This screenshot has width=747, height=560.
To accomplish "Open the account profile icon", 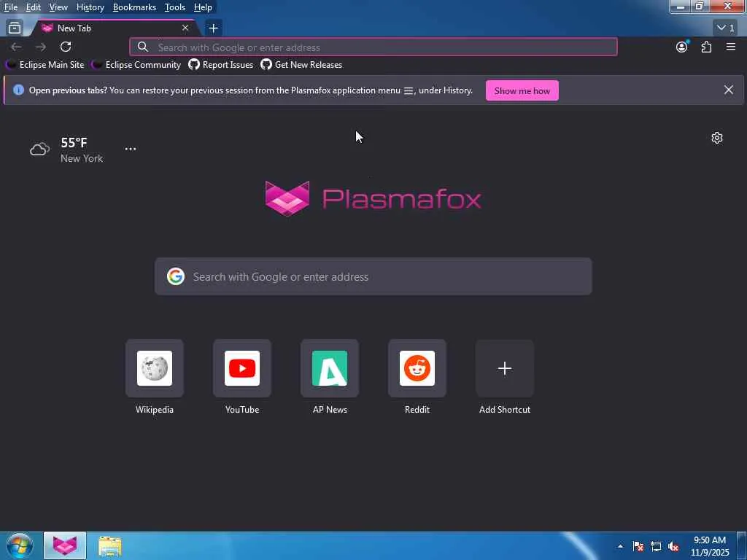I will [682, 47].
